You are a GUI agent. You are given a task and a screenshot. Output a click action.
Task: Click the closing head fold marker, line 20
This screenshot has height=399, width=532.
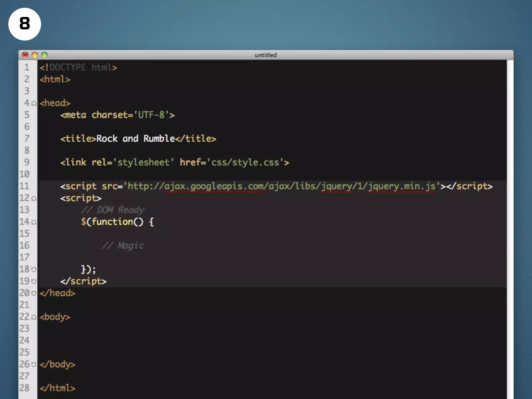tap(34, 293)
